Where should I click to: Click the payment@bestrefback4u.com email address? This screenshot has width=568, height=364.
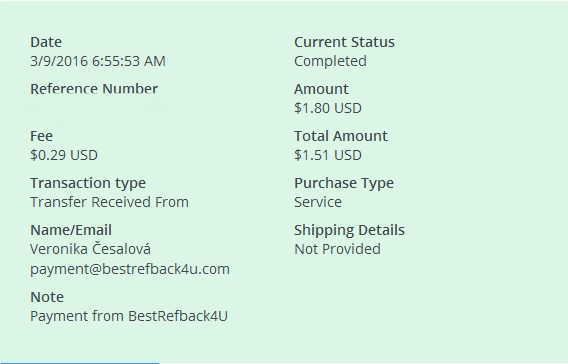pos(130,269)
